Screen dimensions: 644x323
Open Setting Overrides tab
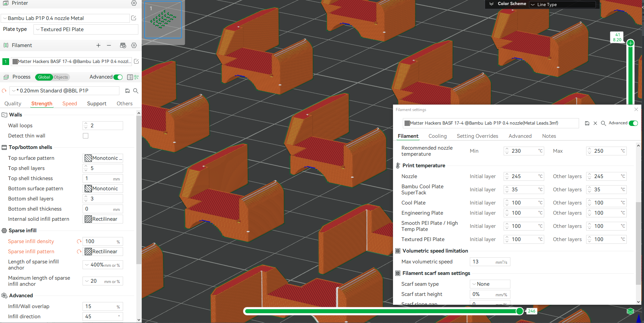click(x=477, y=136)
